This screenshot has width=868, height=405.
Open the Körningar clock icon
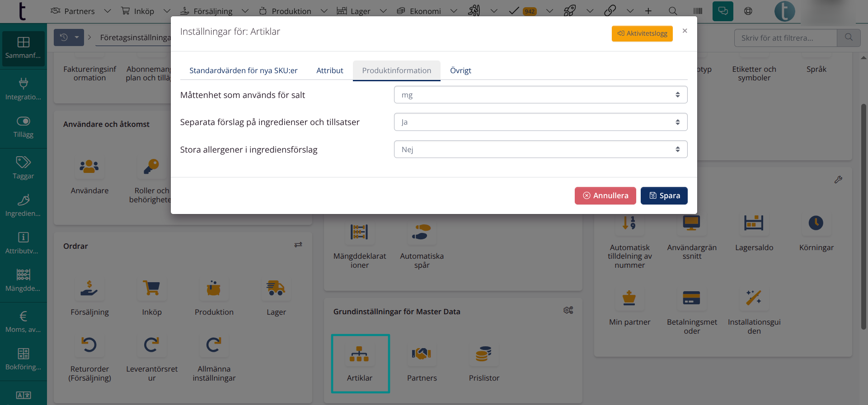[x=816, y=223]
